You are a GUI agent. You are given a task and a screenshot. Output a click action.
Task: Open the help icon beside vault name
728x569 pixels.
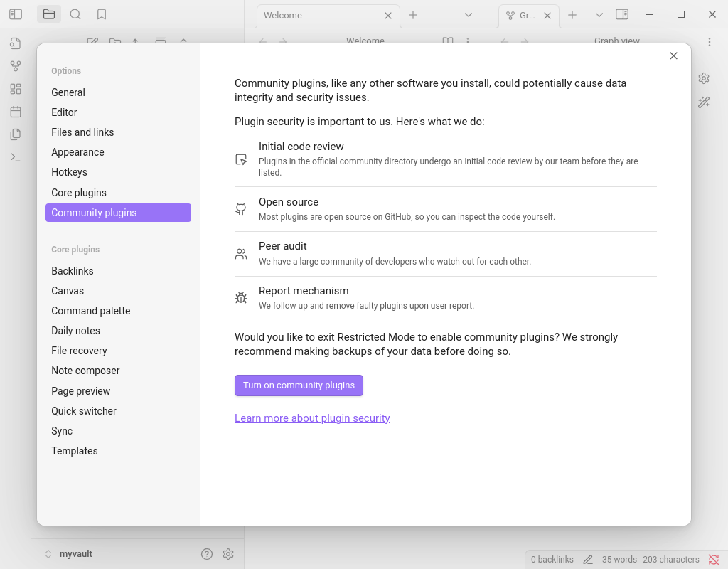click(x=207, y=554)
